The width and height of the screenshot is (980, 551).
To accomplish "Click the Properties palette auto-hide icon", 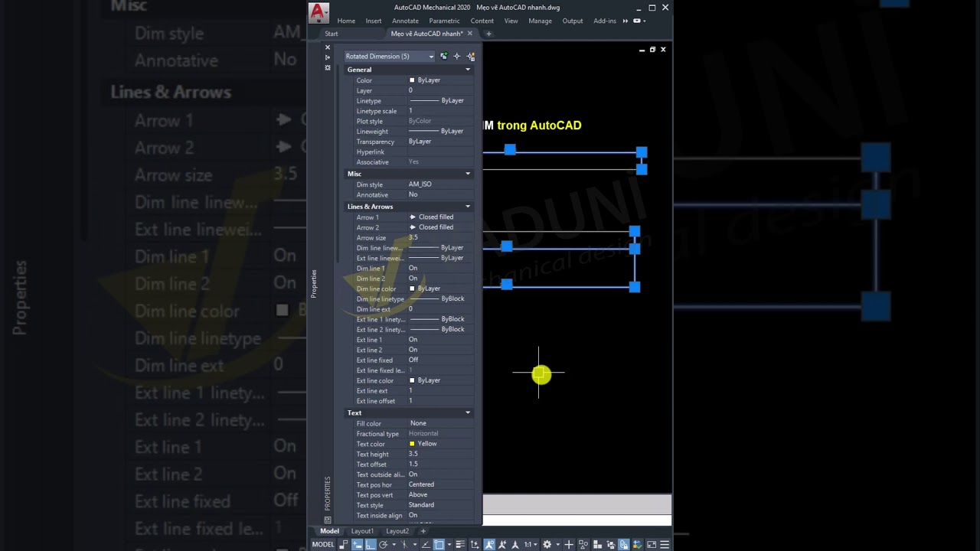I will 328,57.
